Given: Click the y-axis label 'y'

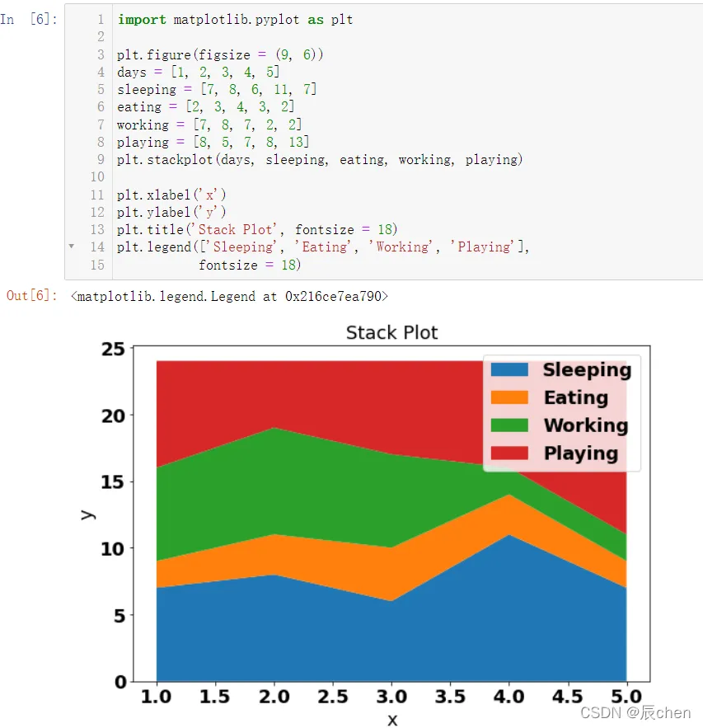Looking at the screenshot, I should point(87,514).
